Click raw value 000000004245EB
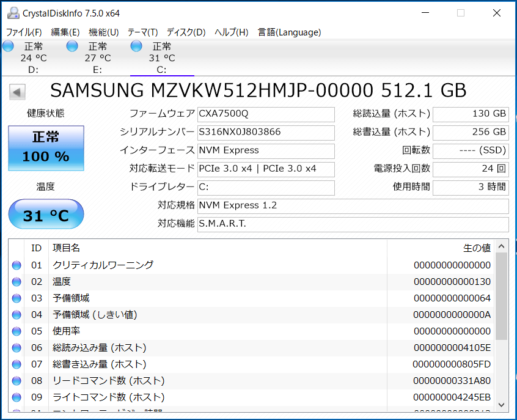The width and height of the screenshot is (517, 420). click(x=452, y=397)
